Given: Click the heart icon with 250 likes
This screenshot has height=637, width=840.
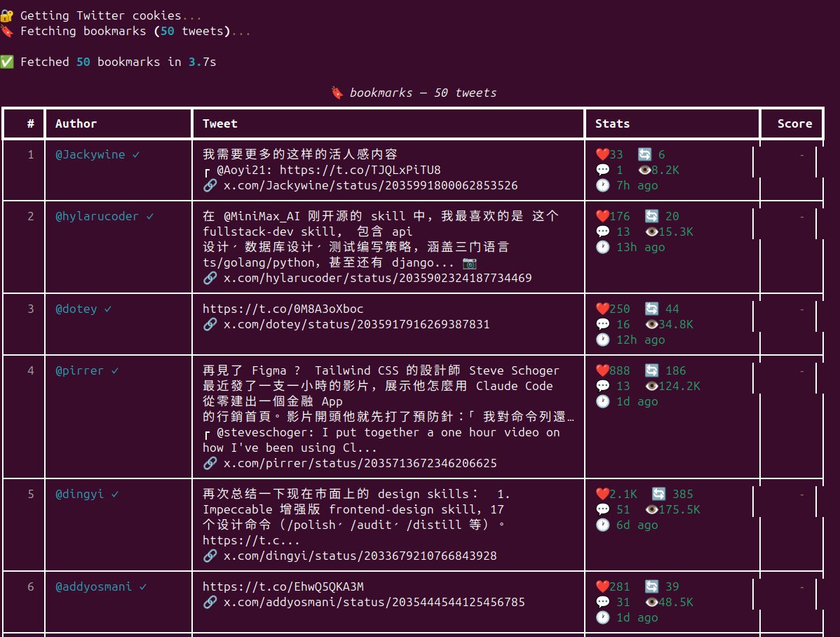Looking at the screenshot, I should (x=602, y=309).
